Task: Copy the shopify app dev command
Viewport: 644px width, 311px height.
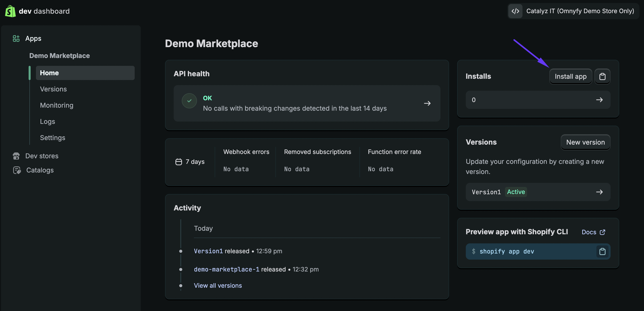Action: click(x=602, y=251)
